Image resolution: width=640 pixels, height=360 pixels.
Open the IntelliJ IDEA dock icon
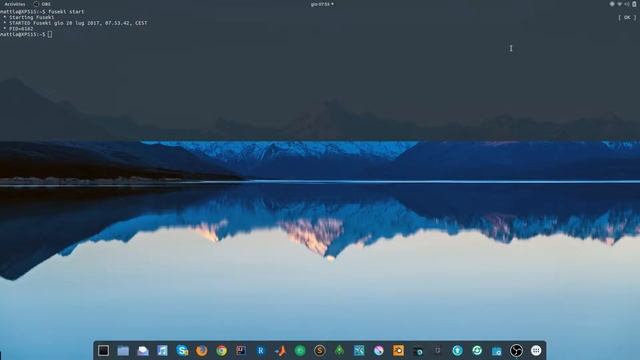point(241,350)
